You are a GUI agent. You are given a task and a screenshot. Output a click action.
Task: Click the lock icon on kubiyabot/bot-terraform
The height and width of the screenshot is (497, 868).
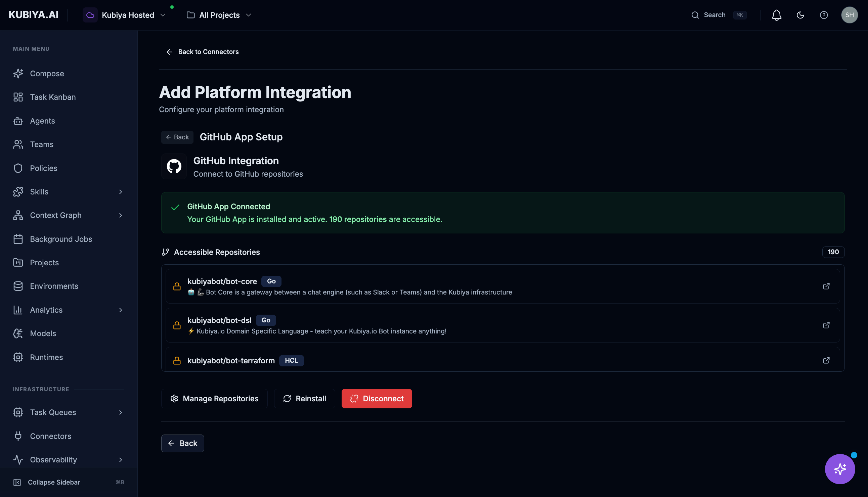[177, 360]
